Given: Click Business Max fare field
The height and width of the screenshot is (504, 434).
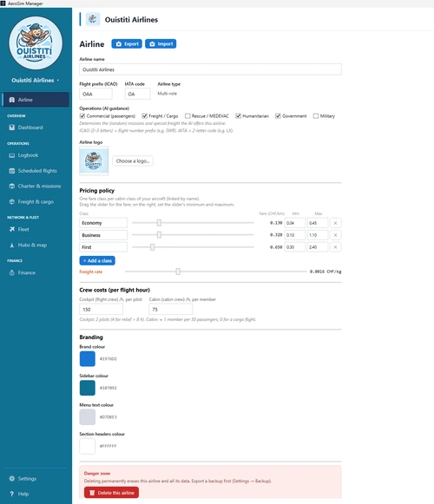Looking at the screenshot, I should click(x=318, y=235).
